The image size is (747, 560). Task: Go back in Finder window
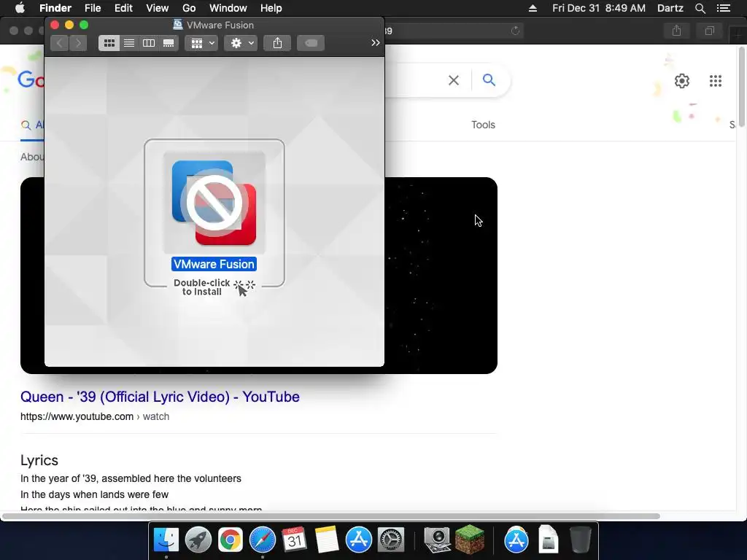pyautogui.click(x=60, y=43)
